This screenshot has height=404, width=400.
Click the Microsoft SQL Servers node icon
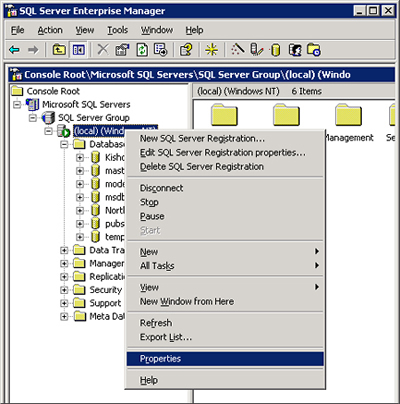pos(33,104)
